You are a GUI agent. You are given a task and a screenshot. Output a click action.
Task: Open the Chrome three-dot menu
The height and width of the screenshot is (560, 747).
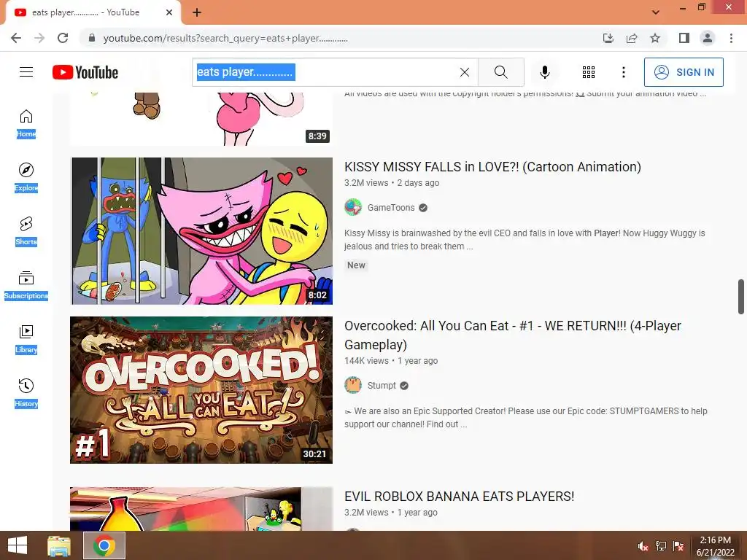(x=731, y=38)
